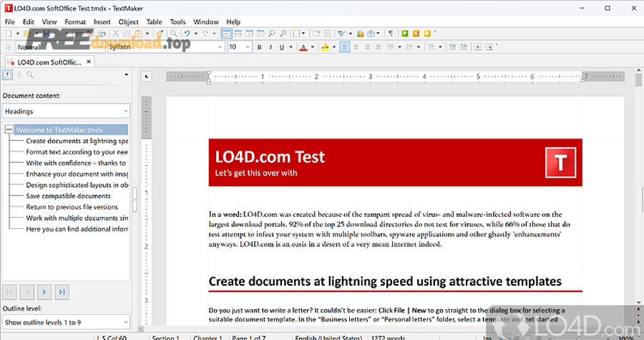Open the highlight color dropdown arrow
This screenshot has width=644, height=340.
coord(334,47)
